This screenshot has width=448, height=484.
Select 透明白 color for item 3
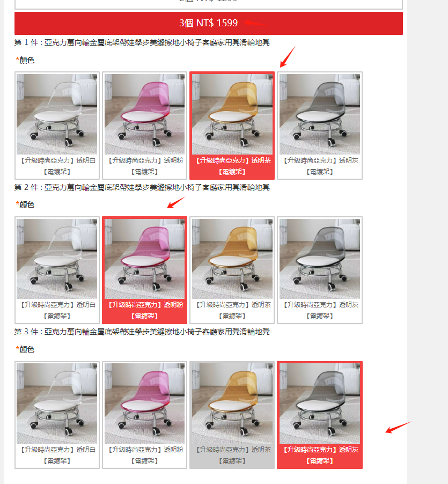[57, 415]
